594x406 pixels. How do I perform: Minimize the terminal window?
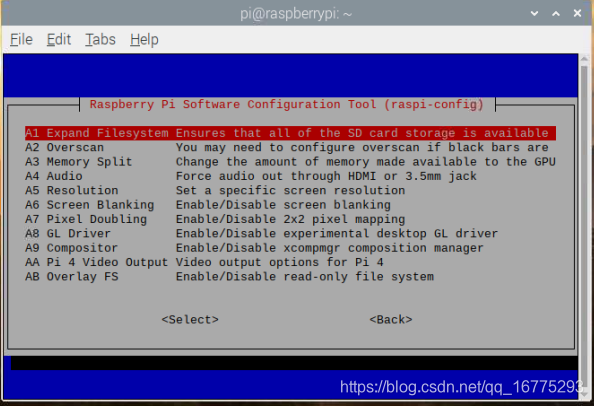pyautogui.click(x=534, y=14)
